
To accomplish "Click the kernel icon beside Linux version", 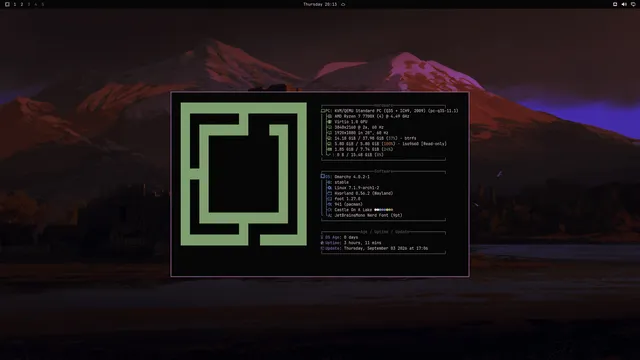I will [x=329, y=188].
